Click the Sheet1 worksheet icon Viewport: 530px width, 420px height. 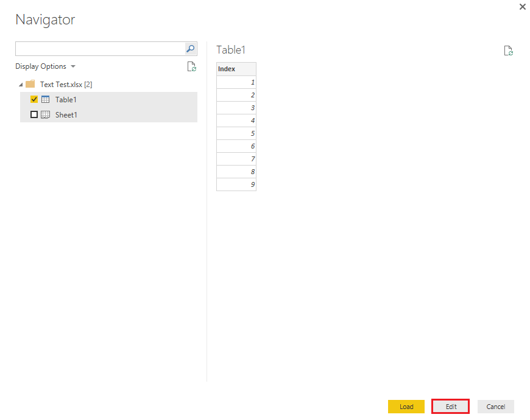(45, 115)
